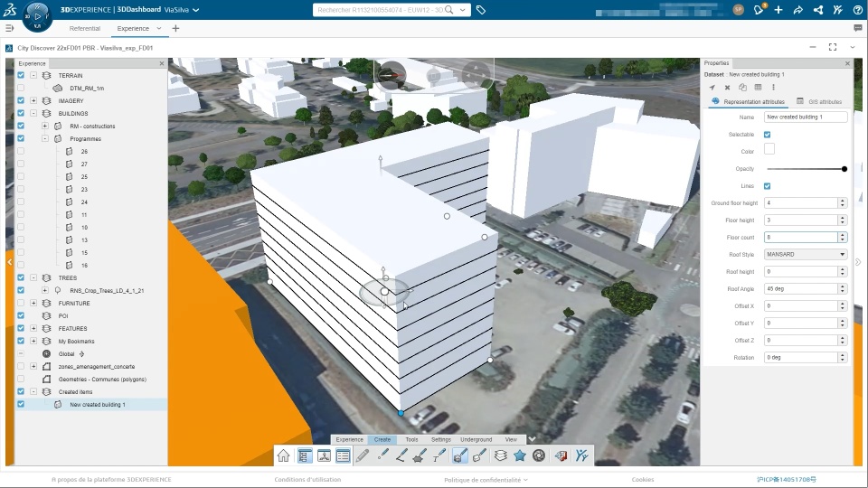Collapse the bottom toolbar chevron
The width and height of the screenshot is (868, 488).
tap(532, 439)
